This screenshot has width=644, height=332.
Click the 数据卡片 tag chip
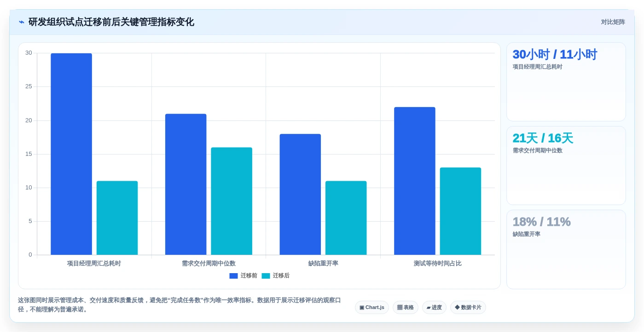click(468, 307)
